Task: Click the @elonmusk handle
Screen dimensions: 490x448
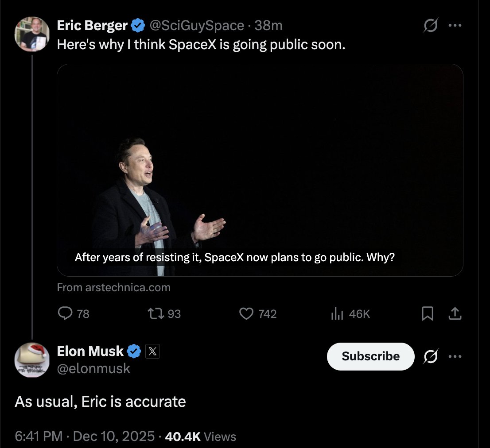Action: tap(93, 368)
